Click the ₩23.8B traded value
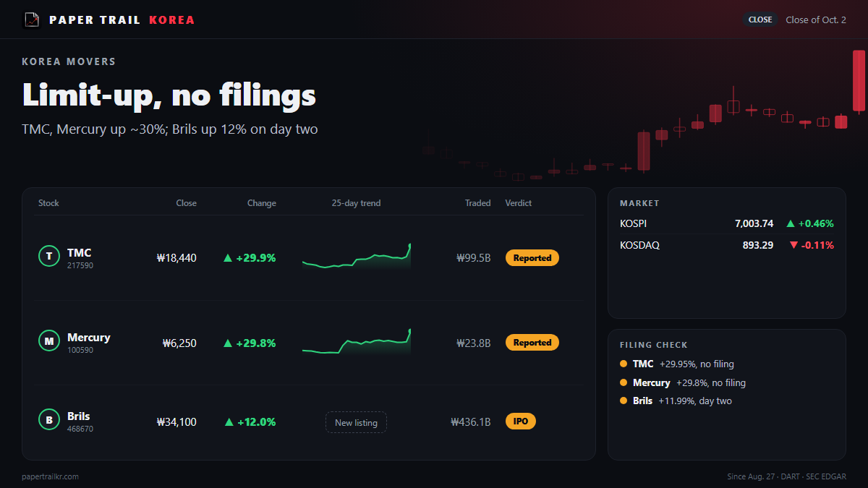The image size is (868, 488). [x=474, y=343]
